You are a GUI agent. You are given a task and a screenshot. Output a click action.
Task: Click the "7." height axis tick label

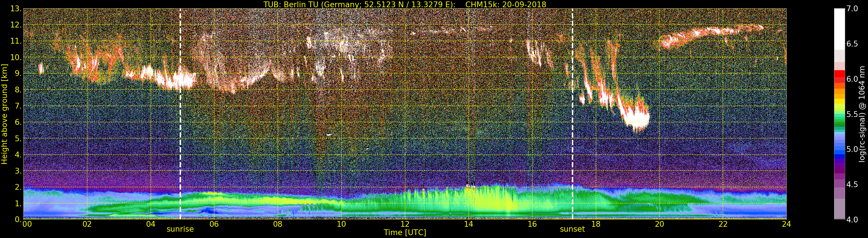point(18,106)
